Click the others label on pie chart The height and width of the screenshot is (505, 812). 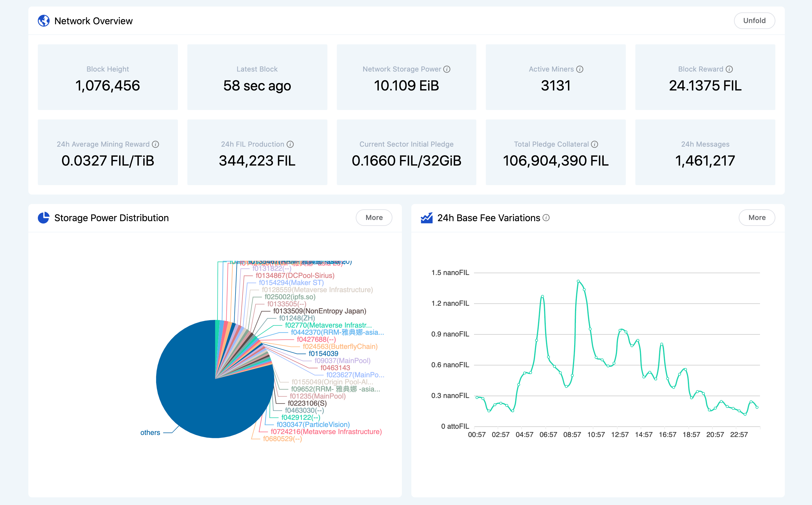click(x=150, y=433)
